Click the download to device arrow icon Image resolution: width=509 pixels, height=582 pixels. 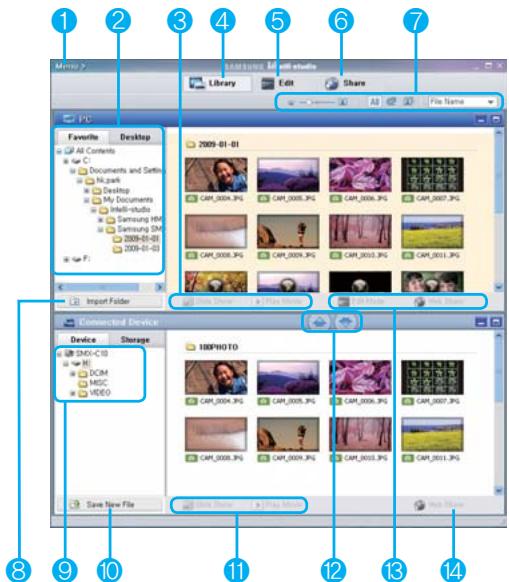point(346,322)
